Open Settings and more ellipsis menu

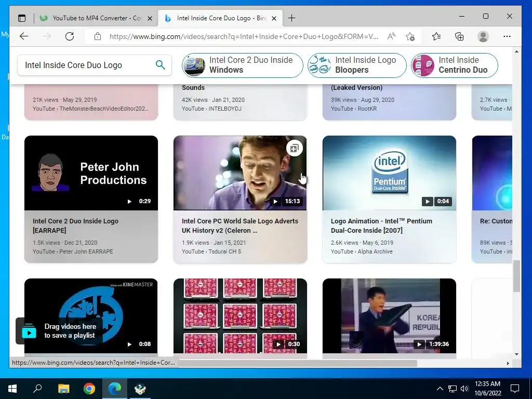click(x=507, y=36)
